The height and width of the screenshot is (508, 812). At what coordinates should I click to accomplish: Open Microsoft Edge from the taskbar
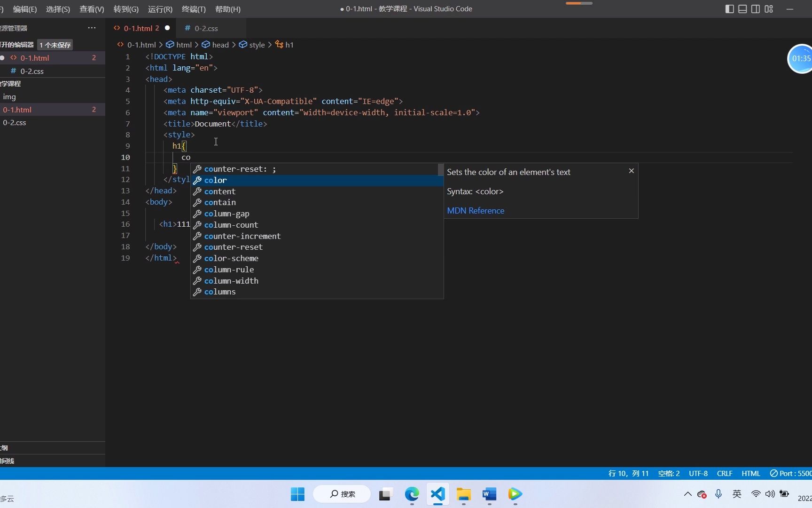click(412, 494)
